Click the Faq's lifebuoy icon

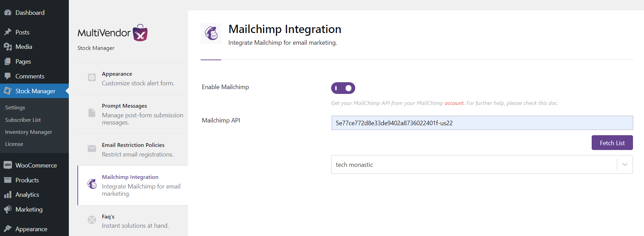click(92, 220)
